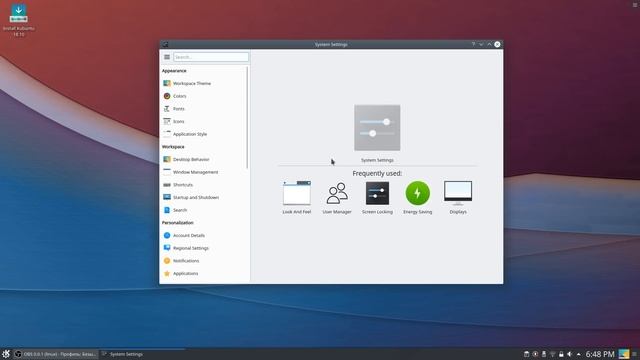Screen dimensions: 640x360
Task: Open Notifications settings
Action: 204,260
